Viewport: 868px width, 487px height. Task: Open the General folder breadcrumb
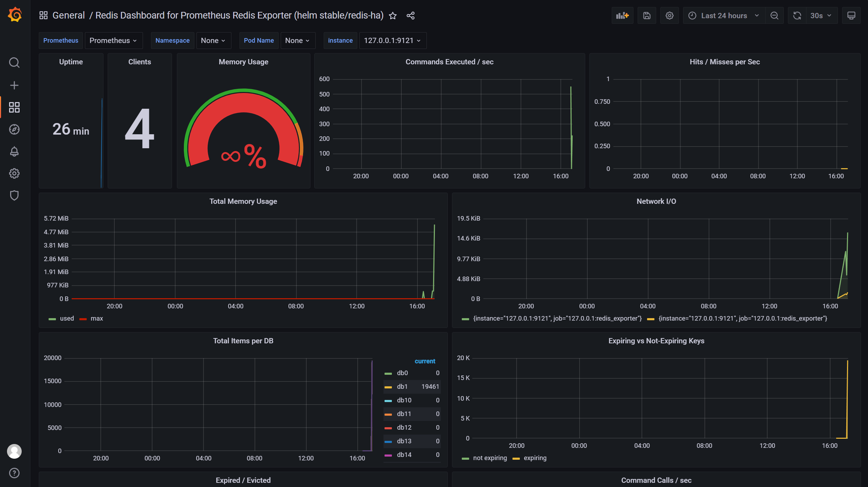(x=69, y=15)
